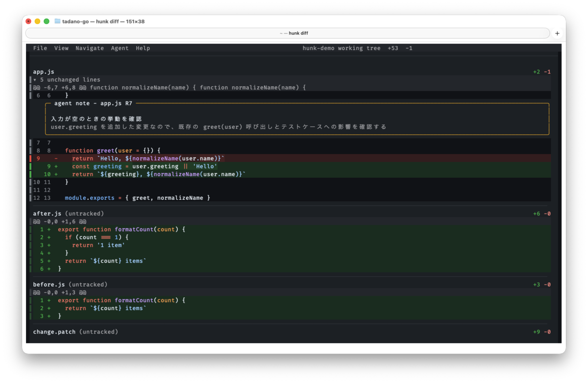Screen dimensions: 588x383
Task: Click the app.js file header
Action: (44, 72)
